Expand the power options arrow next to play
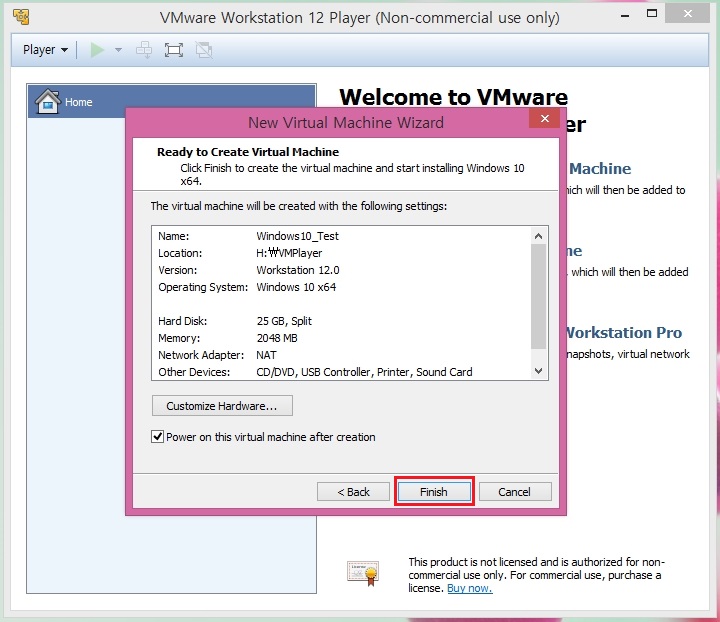The height and width of the screenshot is (622, 720). pos(118,50)
